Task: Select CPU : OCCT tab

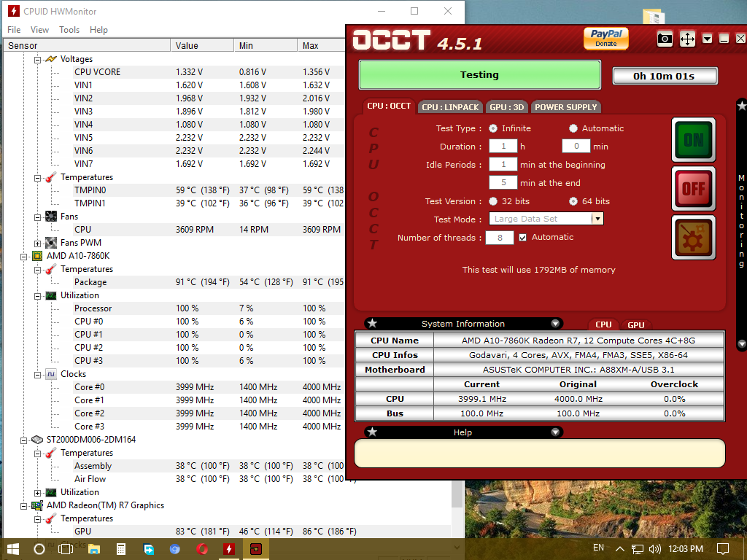Action: pos(389,106)
